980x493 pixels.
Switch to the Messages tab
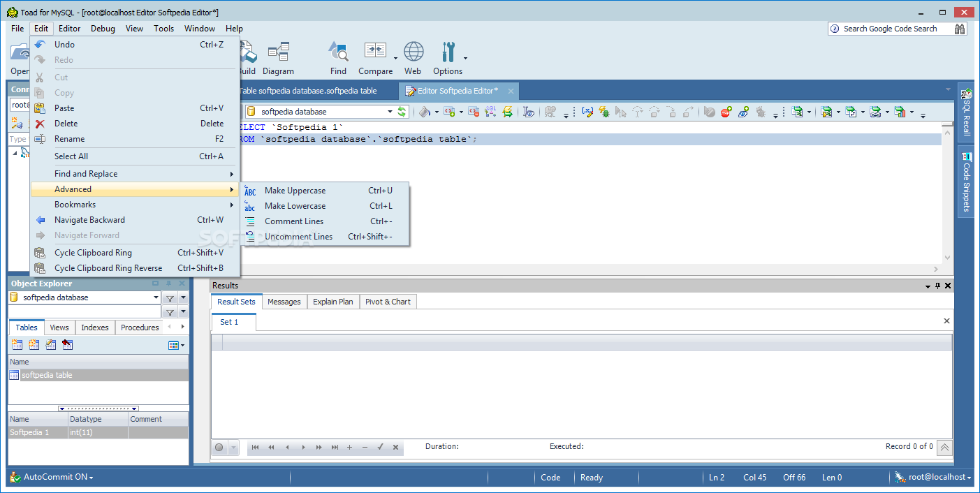[x=284, y=302]
